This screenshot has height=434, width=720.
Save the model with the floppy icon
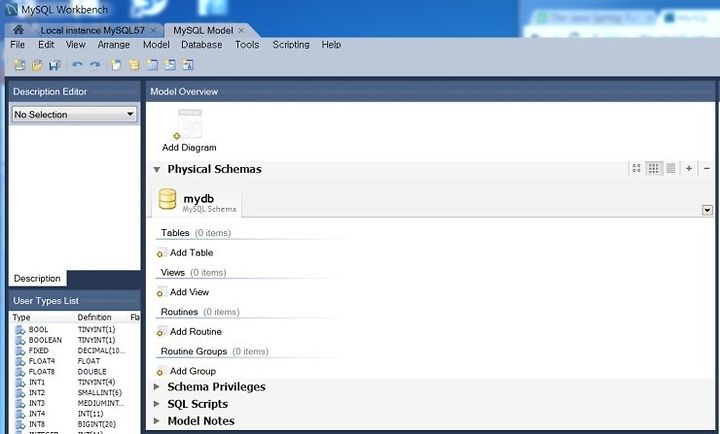tap(55, 65)
